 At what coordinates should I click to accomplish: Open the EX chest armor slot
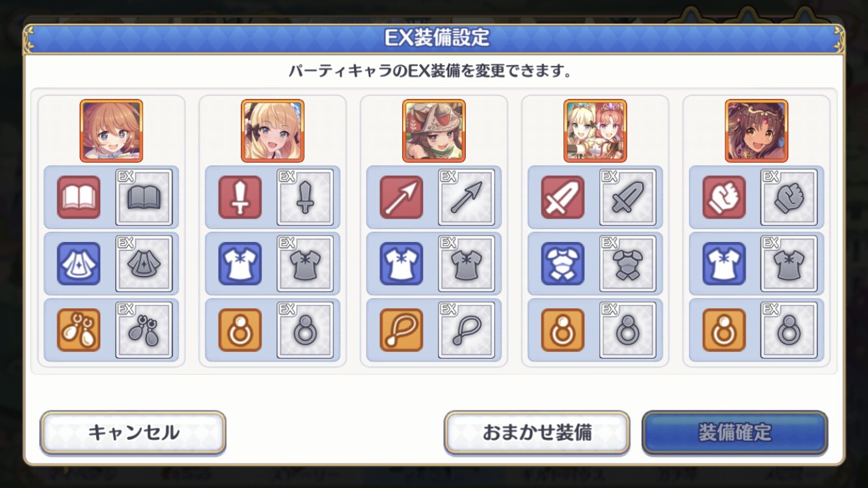click(628, 264)
